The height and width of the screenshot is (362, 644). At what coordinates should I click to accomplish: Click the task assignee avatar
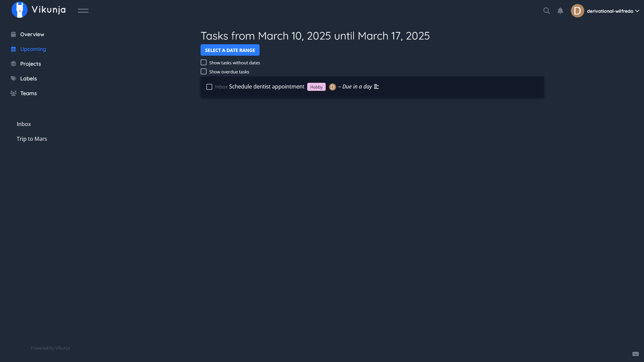332,87
